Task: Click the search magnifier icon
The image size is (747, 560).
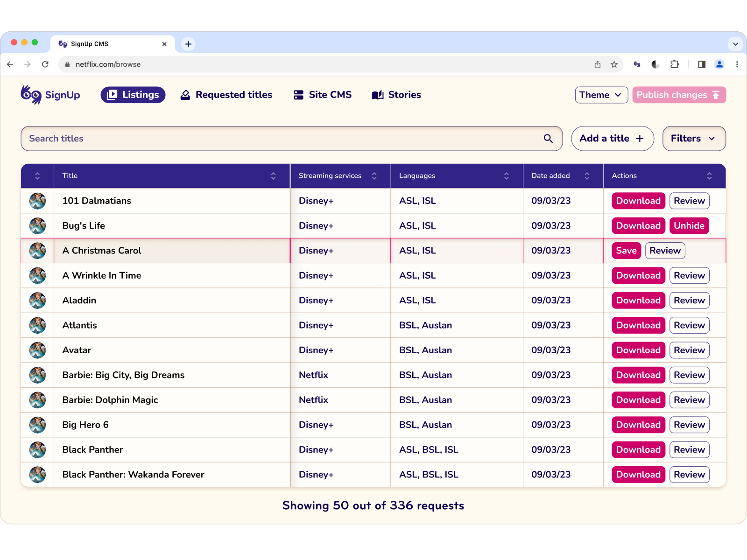Action: 548,139
